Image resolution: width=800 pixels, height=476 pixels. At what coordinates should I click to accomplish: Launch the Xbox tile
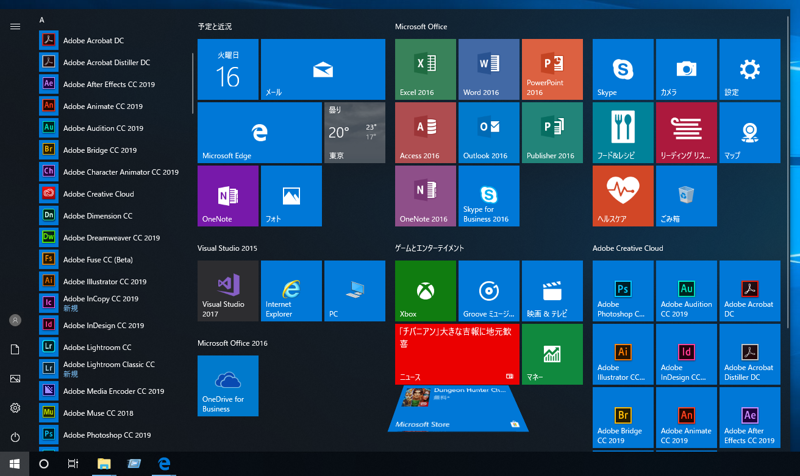coord(426,291)
